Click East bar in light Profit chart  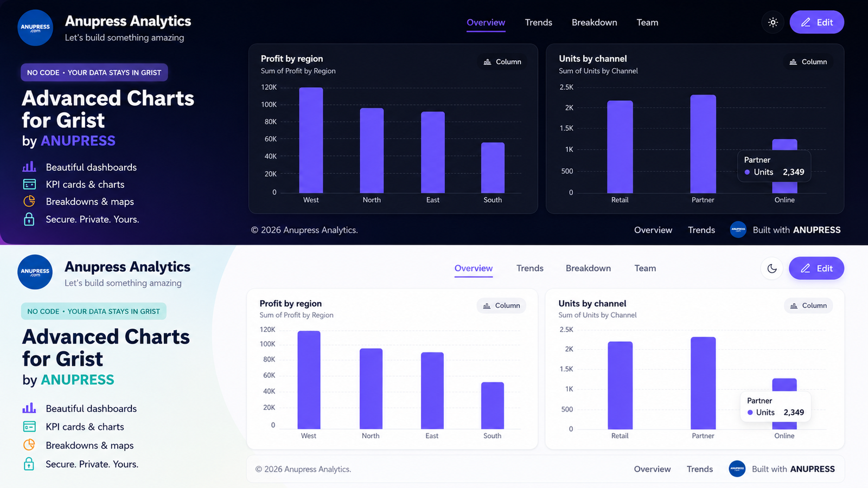pyautogui.click(x=432, y=391)
